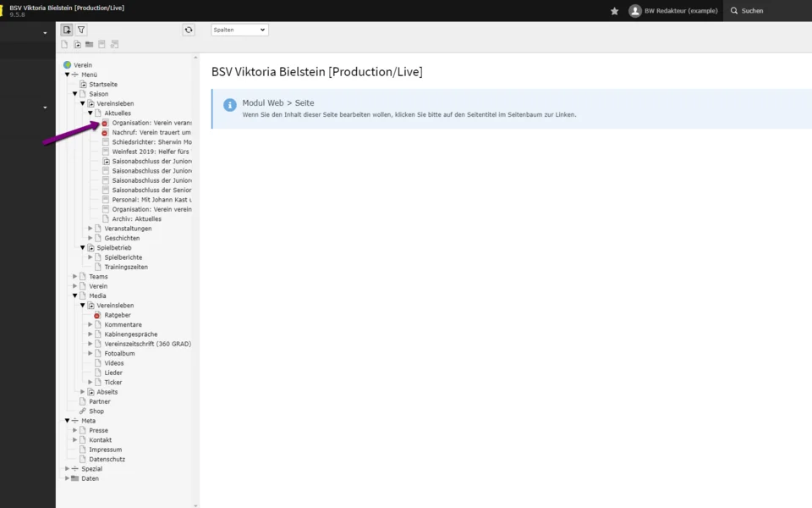This screenshot has width=812, height=508.
Task: Open the page tree filter
Action: 81,30
